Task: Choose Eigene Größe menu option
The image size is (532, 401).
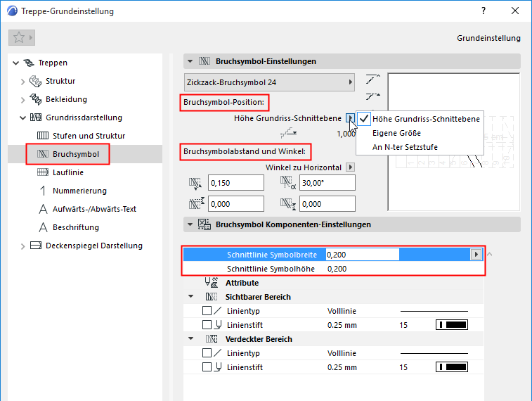Action: [420, 133]
